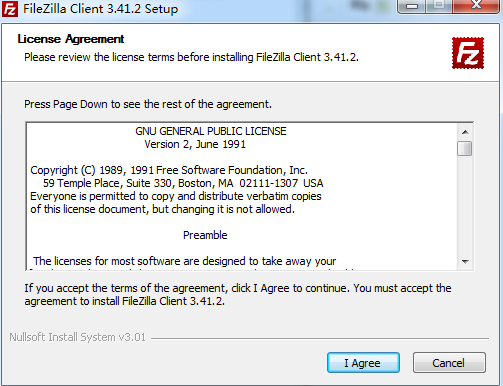Viewport: 503px width, 386px height.
Task: Click the FileZilla icon in title bar
Action: 10,9
